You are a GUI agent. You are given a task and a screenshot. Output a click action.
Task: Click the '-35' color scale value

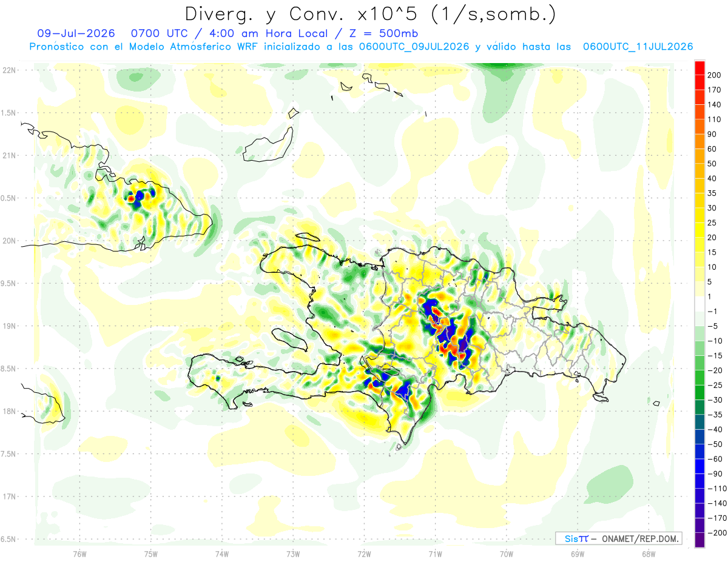point(715,415)
